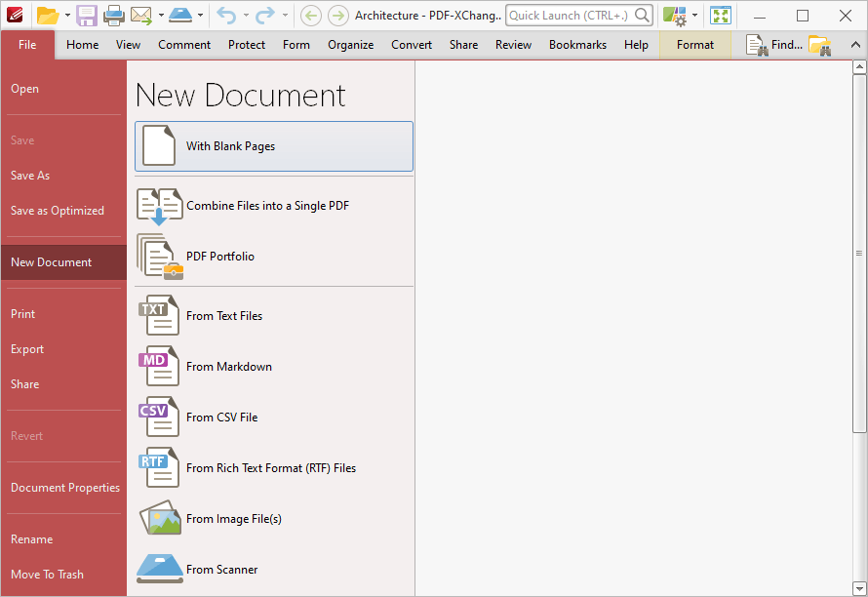Select Move To Trash in sidebar
The width and height of the screenshot is (868, 597).
tap(63, 575)
